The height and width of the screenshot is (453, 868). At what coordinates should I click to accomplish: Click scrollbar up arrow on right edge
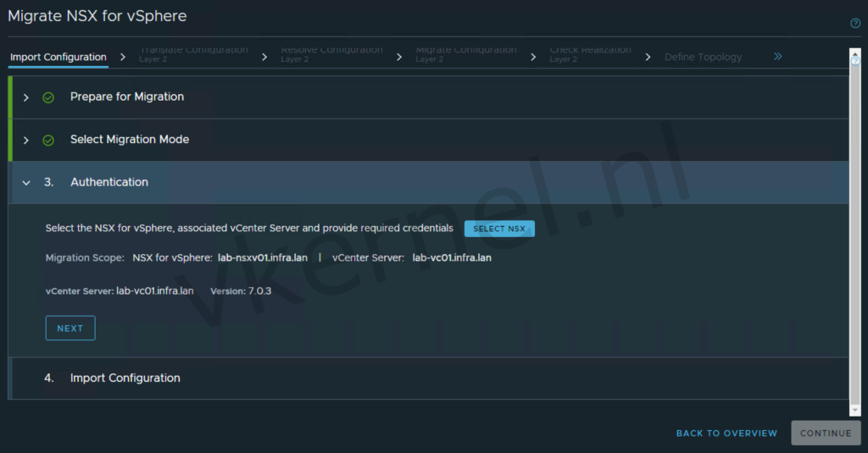854,53
